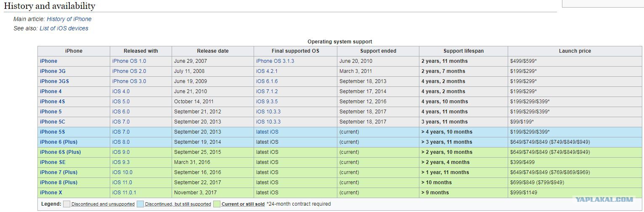
Task: Follow the iPhone OS 3.1.3 link
Action: click(275, 61)
